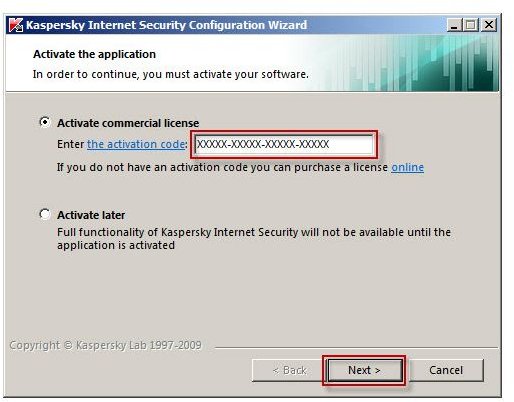Open the activation code help link
The width and height of the screenshot is (514, 402).
136,144
